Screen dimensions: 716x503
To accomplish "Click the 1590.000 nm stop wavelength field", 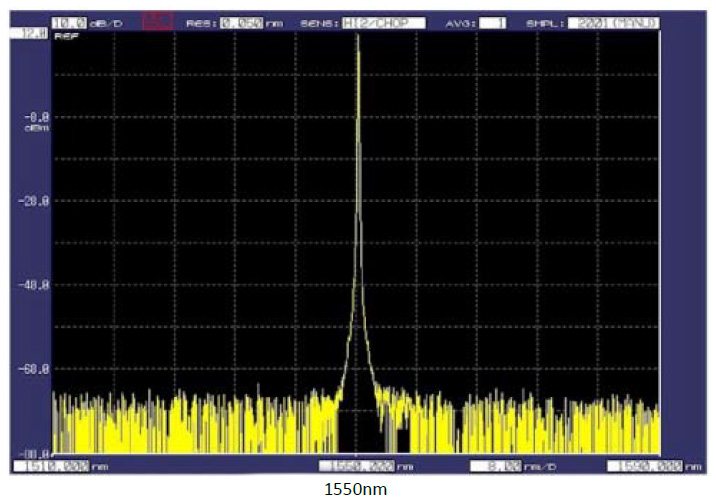I will point(641,465).
